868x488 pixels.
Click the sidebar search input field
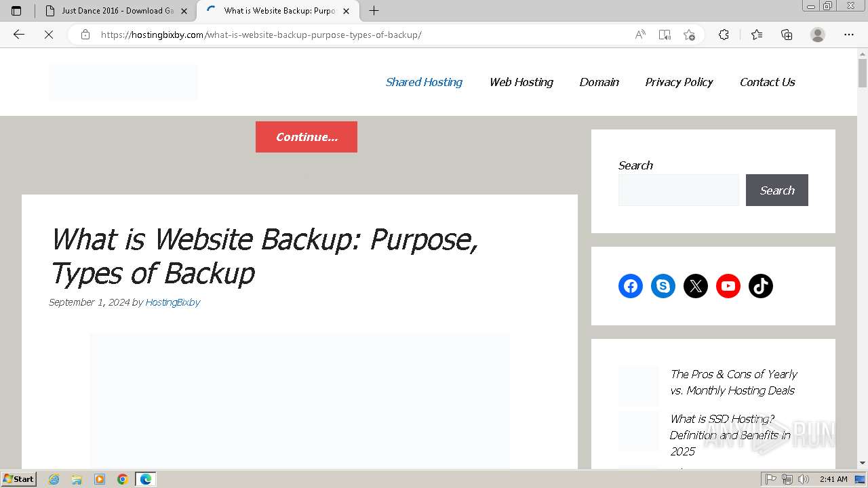pyautogui.click(x=678, y=190)
